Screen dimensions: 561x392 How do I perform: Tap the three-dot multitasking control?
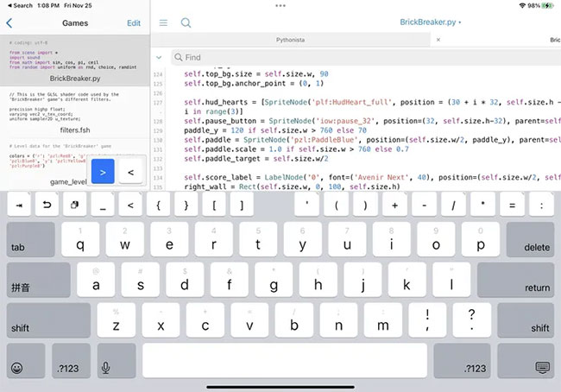click(x=280, y=6)
